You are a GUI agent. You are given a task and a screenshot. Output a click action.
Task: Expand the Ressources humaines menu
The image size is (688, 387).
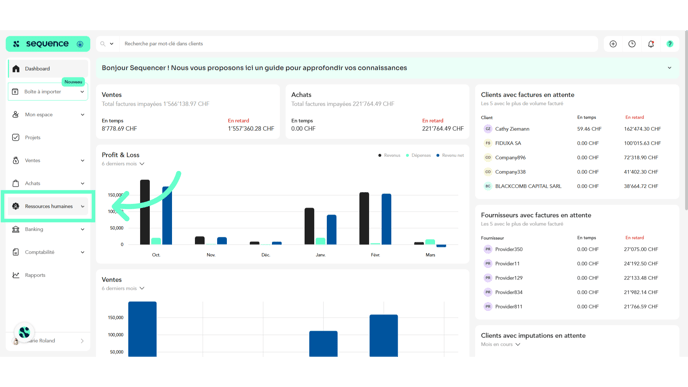pyautogui.click(x=48, y=206)
